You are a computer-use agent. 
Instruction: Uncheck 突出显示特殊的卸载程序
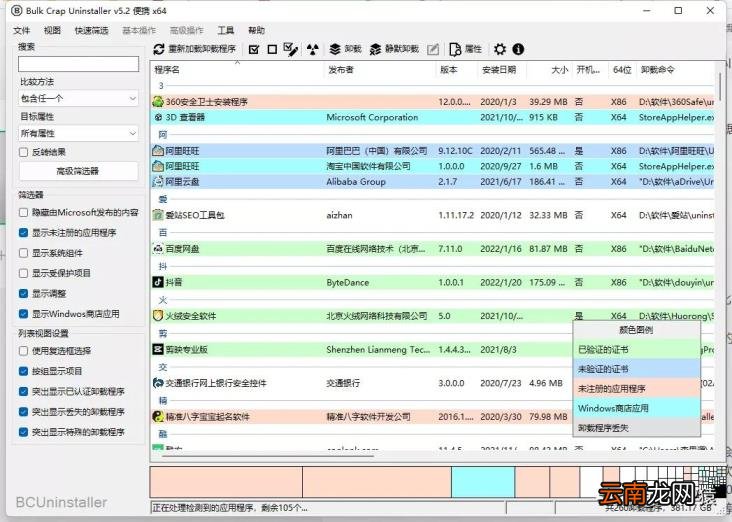[23, 432]
